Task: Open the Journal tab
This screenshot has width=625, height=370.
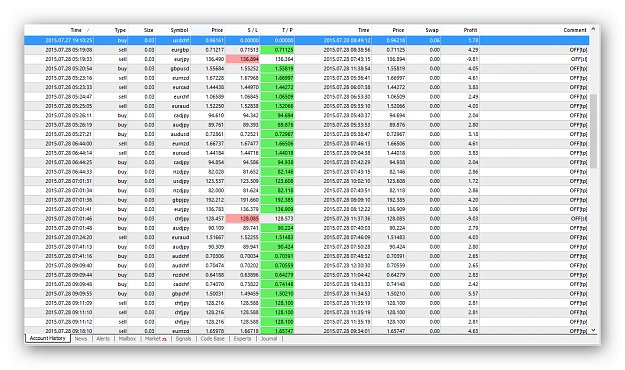Action: (269, 339)
